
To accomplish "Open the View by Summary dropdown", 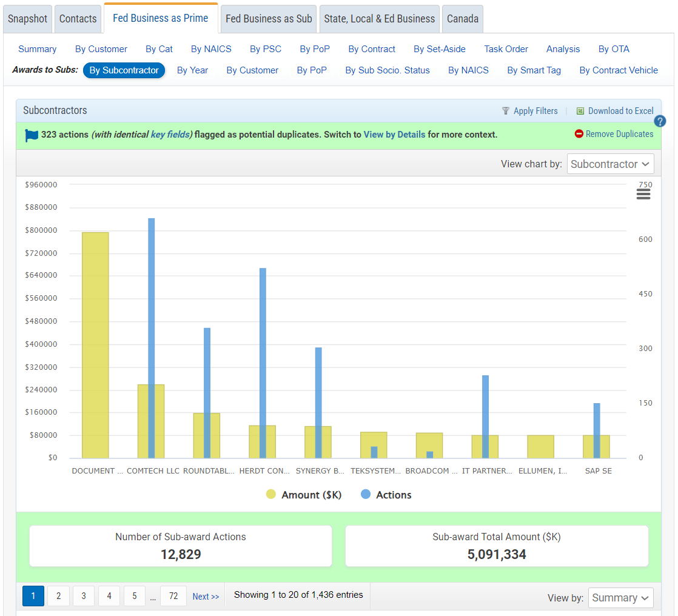I will click(620, 598).
